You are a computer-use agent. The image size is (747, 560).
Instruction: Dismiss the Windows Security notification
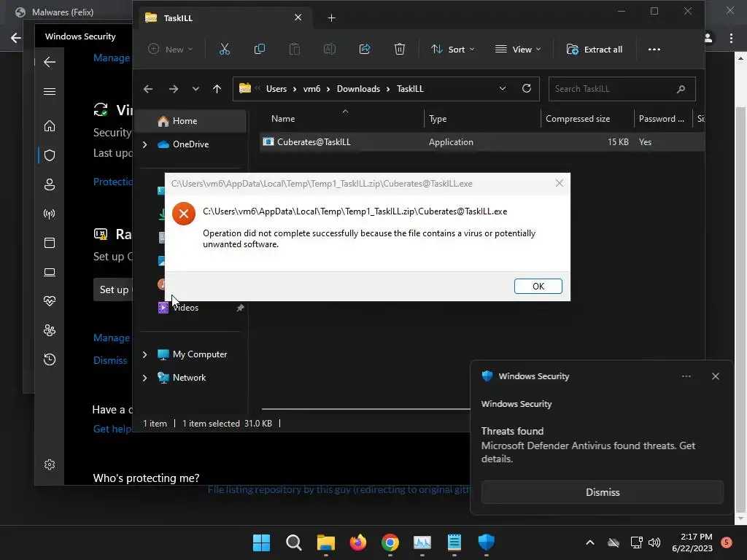pos(602,492)
